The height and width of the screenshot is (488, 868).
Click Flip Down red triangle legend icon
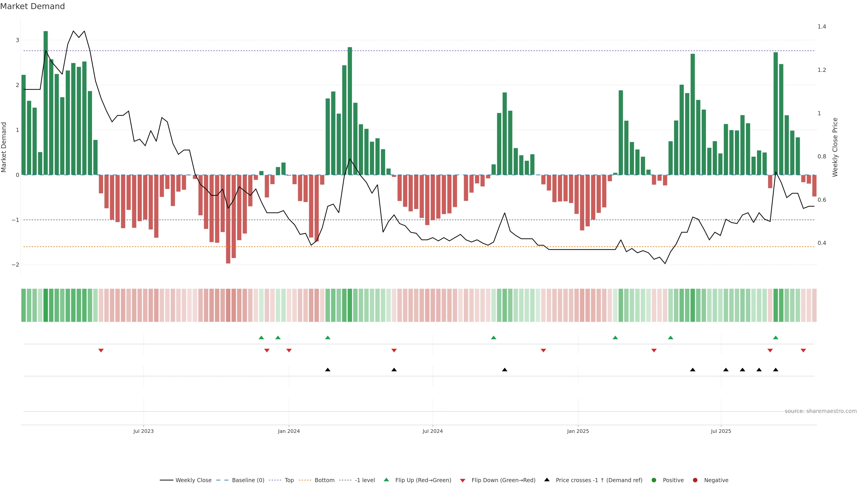coord(463,481)
